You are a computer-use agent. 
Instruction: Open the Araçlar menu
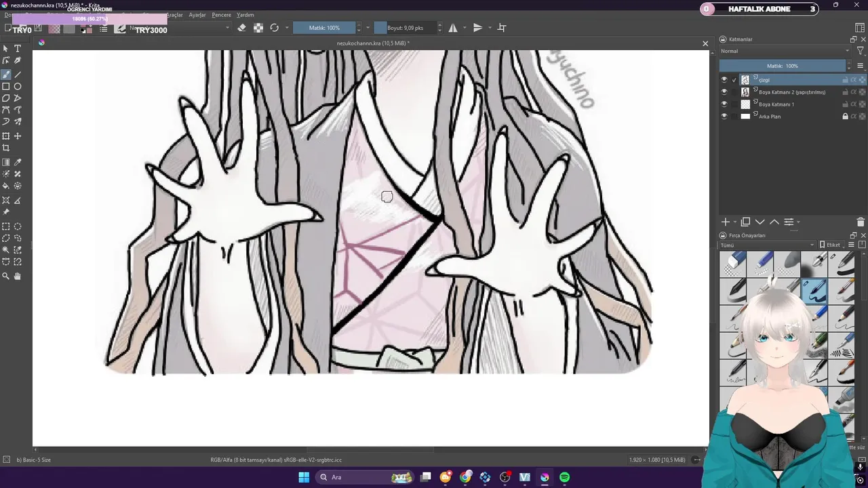pyautogui.click(x=175, y=15)
